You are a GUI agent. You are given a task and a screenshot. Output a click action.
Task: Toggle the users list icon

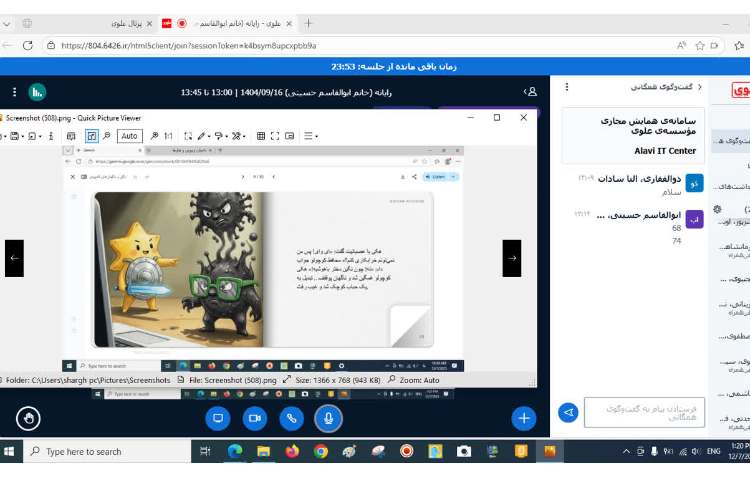tap(530, 91)
